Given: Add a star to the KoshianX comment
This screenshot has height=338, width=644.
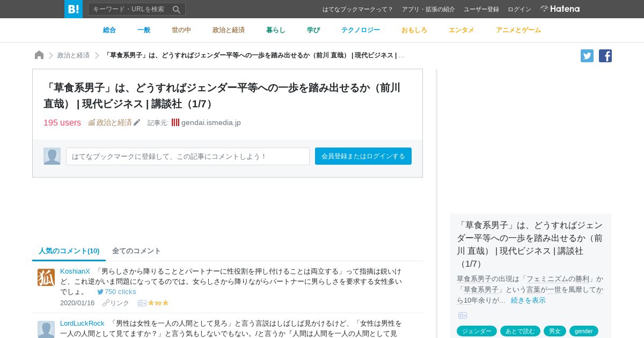Looking at the screenshot, I should point(142,303).
